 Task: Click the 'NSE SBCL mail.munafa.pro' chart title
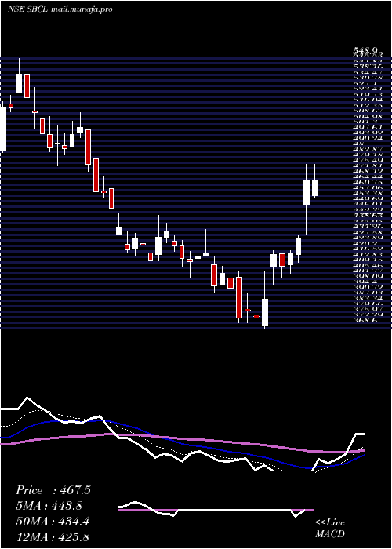[x=60, y=9]
